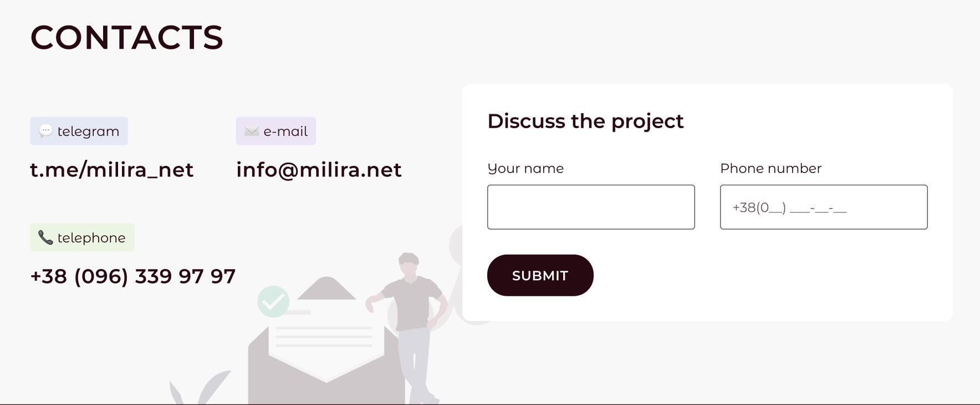
Task: Click the Phone number field label
Action: (770, 169)
